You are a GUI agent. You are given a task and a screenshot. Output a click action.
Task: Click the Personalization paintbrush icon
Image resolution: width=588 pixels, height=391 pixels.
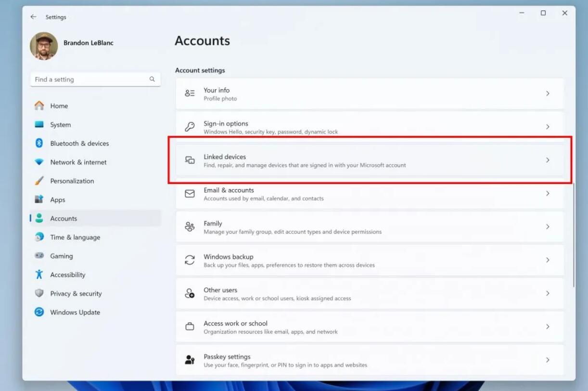(x=39, y=181)
